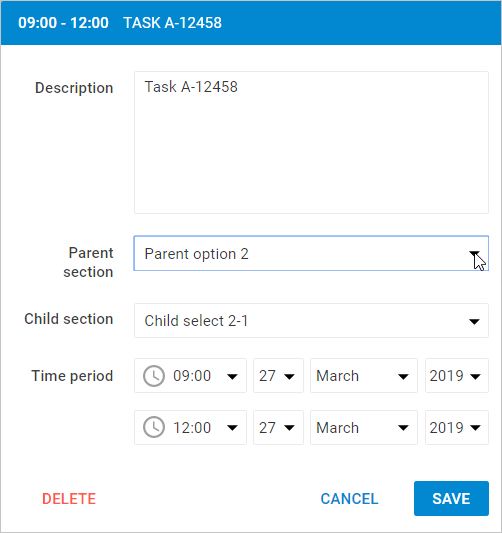The height and width of the screenshot is (533, 502).
Task: Click the end time clock icon
Action: 154,427
